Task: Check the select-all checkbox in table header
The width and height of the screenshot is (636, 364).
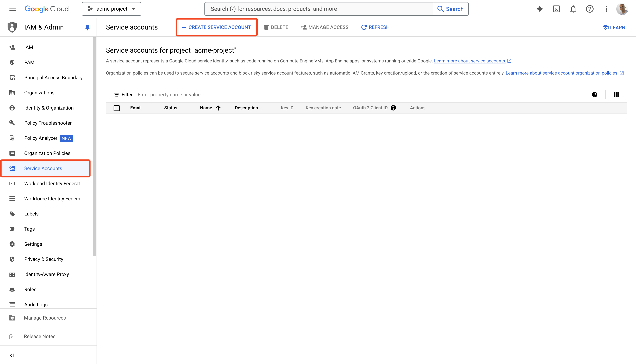Action: coord(117,108)
